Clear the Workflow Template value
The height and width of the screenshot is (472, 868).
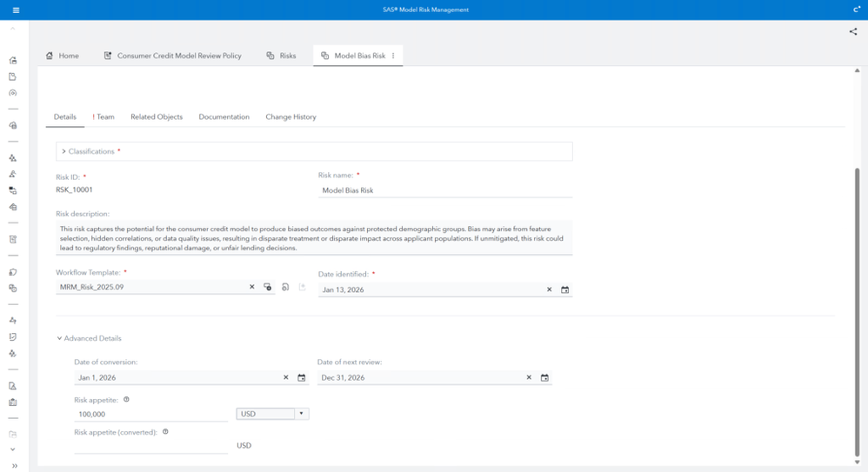coord(252,287)
